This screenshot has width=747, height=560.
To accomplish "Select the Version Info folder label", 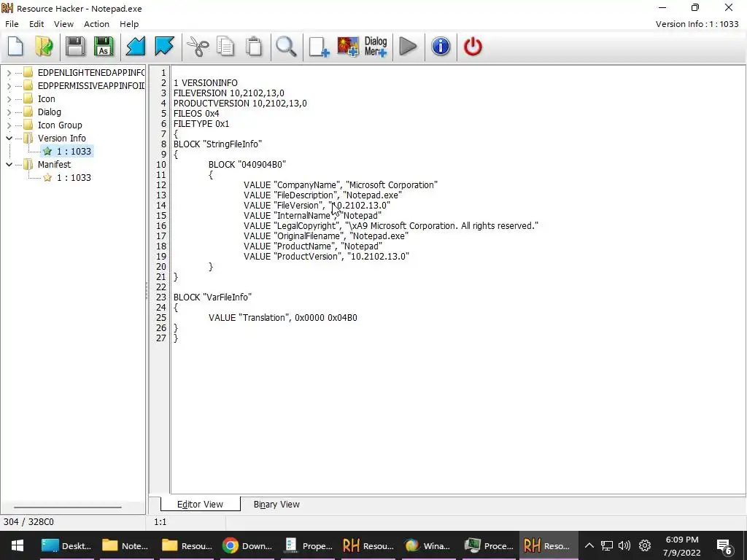I will [62, 138].
